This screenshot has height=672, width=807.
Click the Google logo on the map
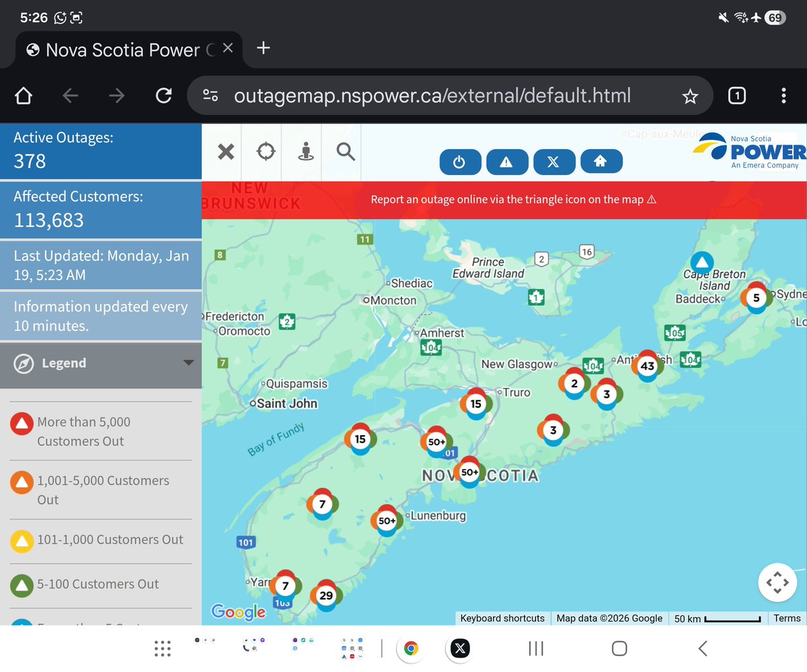click(239, 611)
